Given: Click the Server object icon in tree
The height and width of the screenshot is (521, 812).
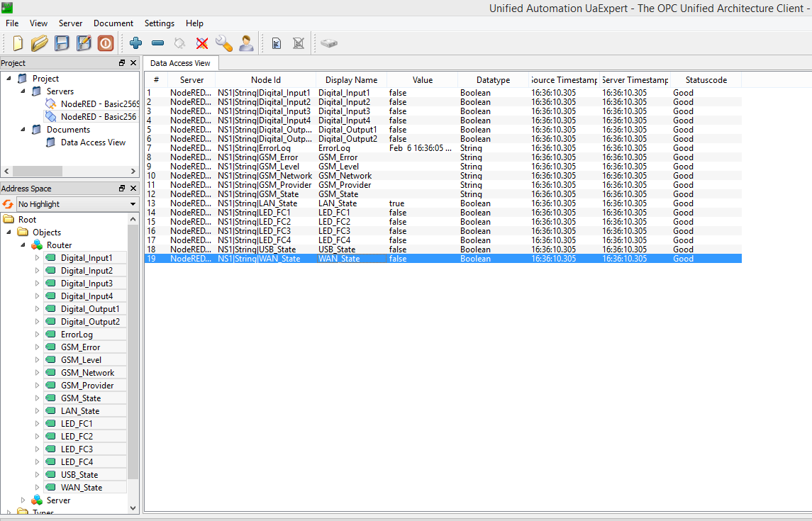Looking at the screenshot, I should (x=37, y=500).
